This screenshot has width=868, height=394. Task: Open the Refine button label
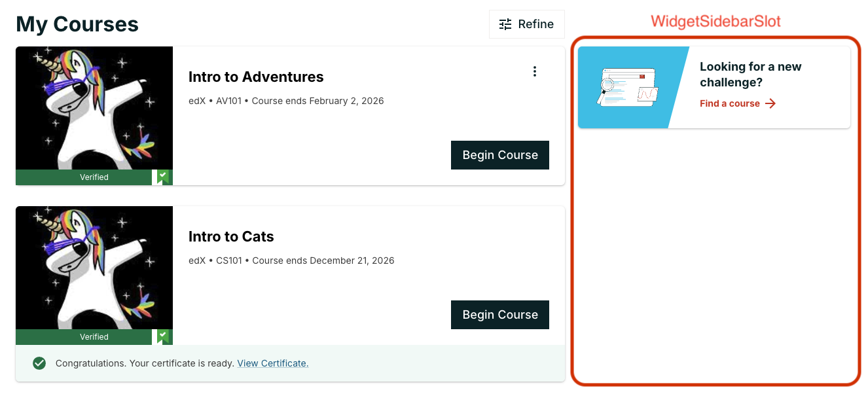tap(535, 24)
